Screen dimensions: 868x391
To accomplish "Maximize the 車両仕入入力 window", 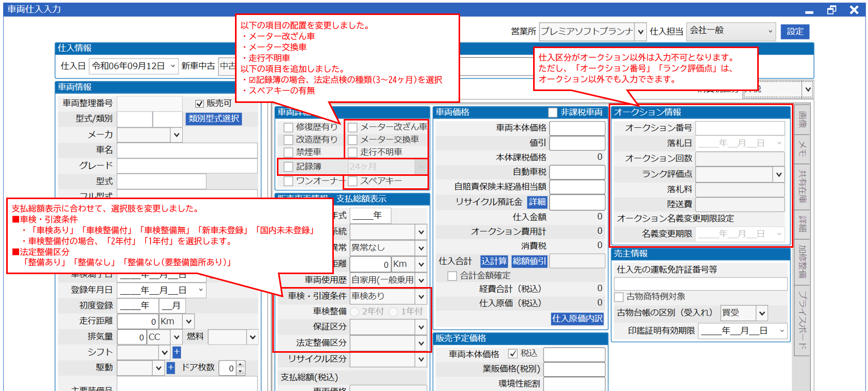I will point(831,10).
